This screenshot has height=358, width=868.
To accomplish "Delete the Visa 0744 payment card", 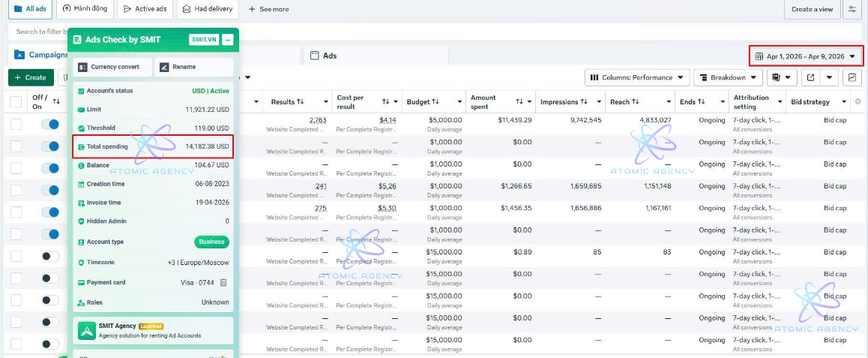I will (223, 283).
